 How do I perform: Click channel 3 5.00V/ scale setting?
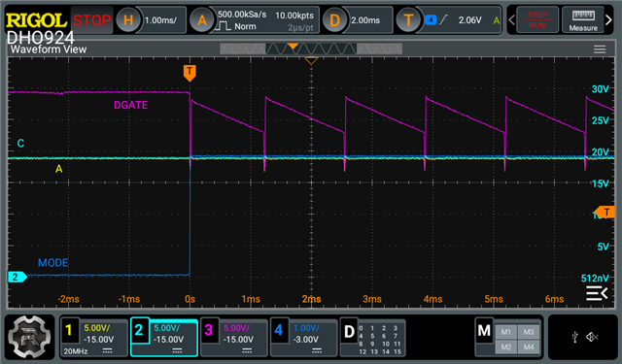pos(236,328)
